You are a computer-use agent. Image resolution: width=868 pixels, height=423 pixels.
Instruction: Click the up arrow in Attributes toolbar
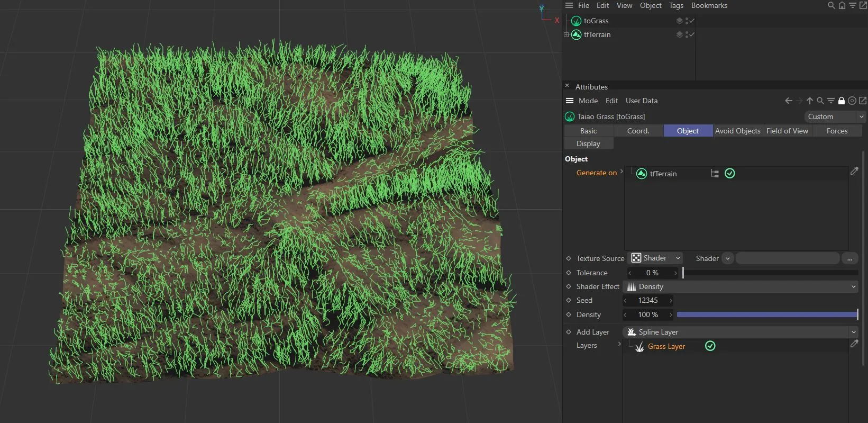tap(810, 101)
